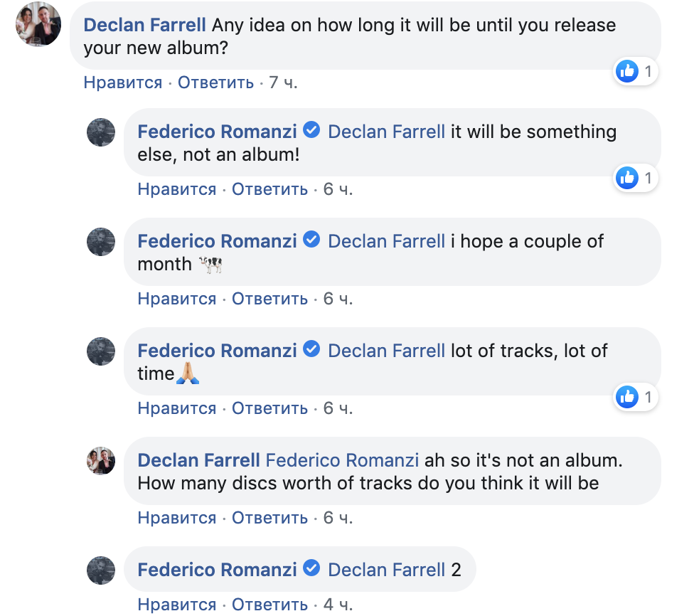Screen dimensions: 694x616
Task: Open Declan Farrell's avatar on the top comment
Action: pyautogui.click(x=38, y=24)
